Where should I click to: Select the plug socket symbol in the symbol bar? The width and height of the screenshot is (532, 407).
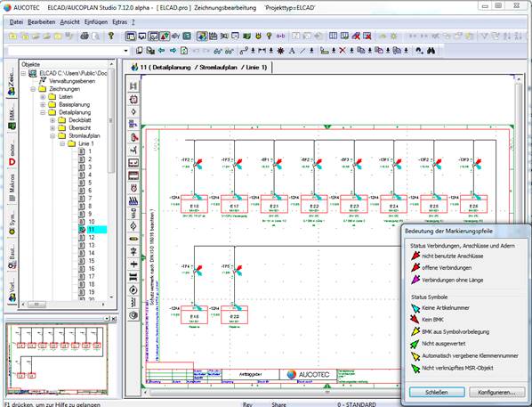click(x=133, y=188)
